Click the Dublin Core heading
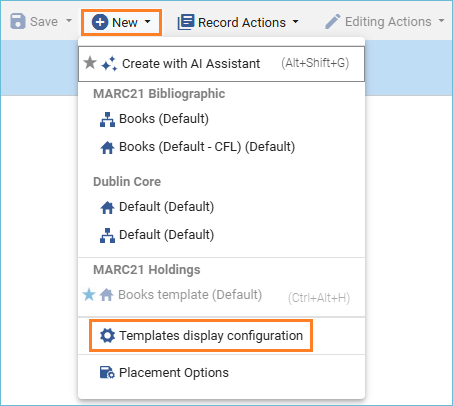This screenshot has height=406, width=453. (x=127, y=182)
